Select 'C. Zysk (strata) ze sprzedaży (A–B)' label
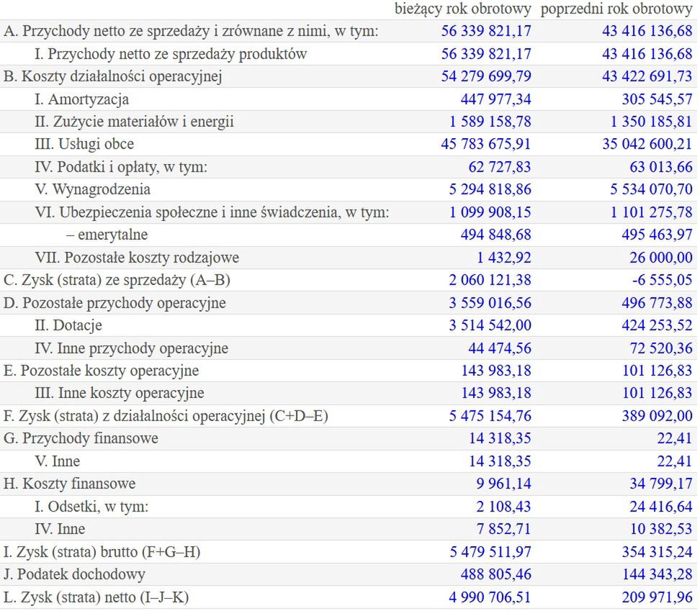The width and height of the screenshot is (700, 611). pyautogui.click(x=117, y=280)
